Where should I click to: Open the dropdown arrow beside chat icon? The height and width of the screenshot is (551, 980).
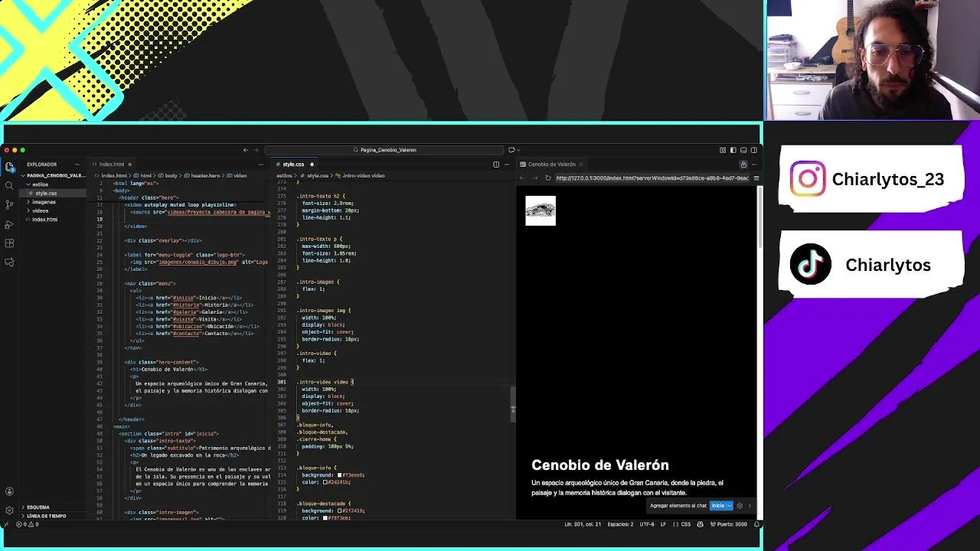tap(518, 150)
